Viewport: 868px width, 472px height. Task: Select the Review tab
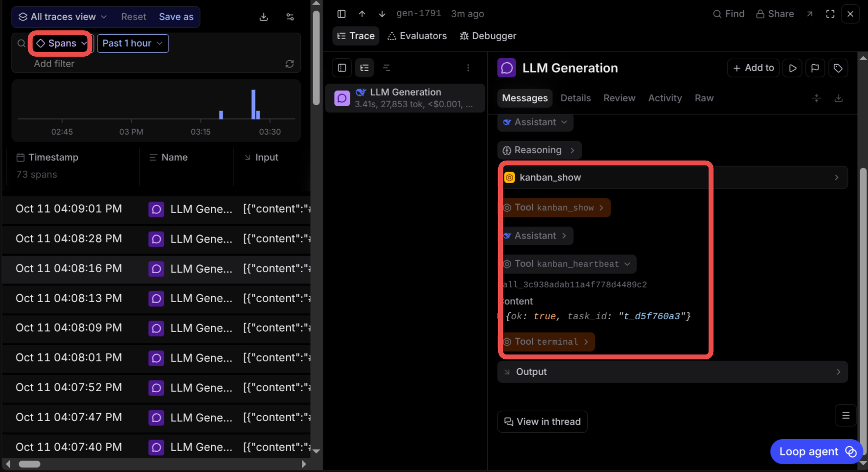pos(619,98)
